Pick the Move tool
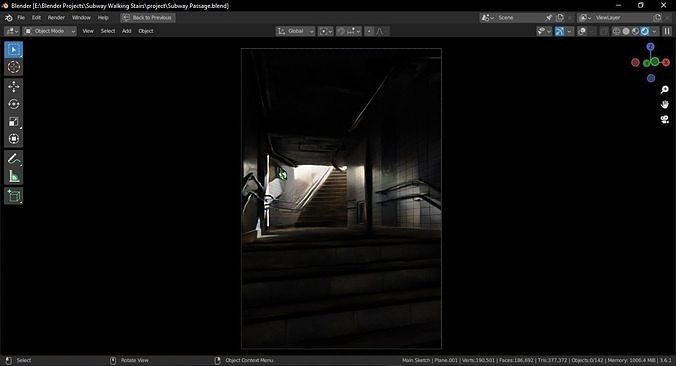 pyautogui.click(x=13, y=87)
